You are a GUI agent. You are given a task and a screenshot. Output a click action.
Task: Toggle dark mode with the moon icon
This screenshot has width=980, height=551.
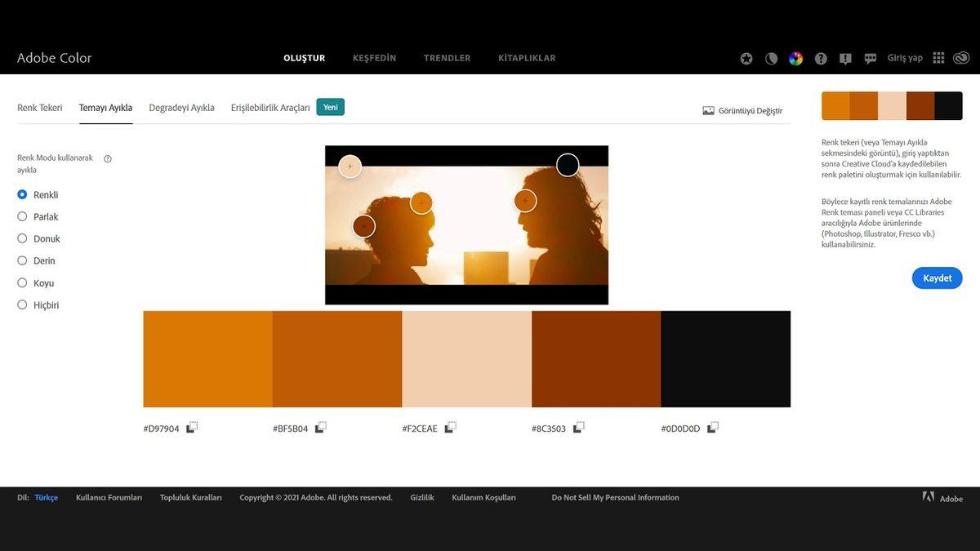pos(771,59)
